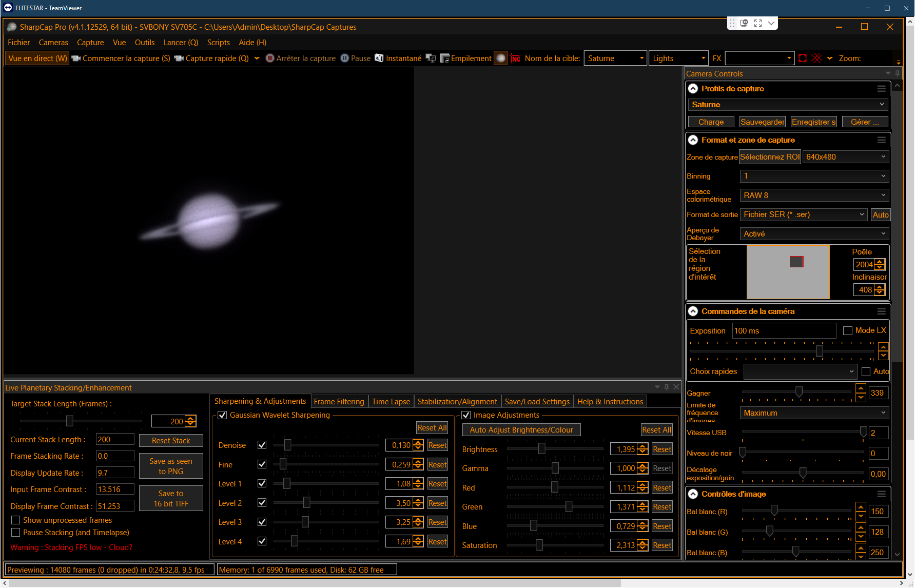Click the Sauvegarder profile button
915x588 pixels.
[763, 122]
